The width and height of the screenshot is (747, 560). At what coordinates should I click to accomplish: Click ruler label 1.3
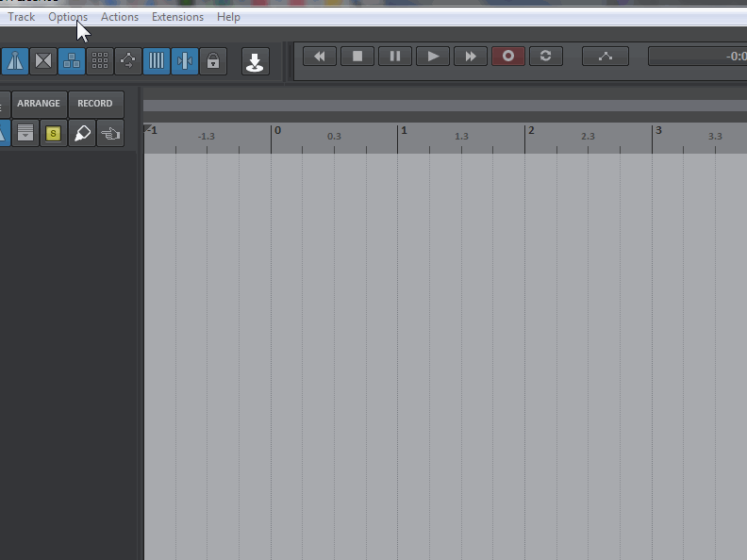pos(461,136)
